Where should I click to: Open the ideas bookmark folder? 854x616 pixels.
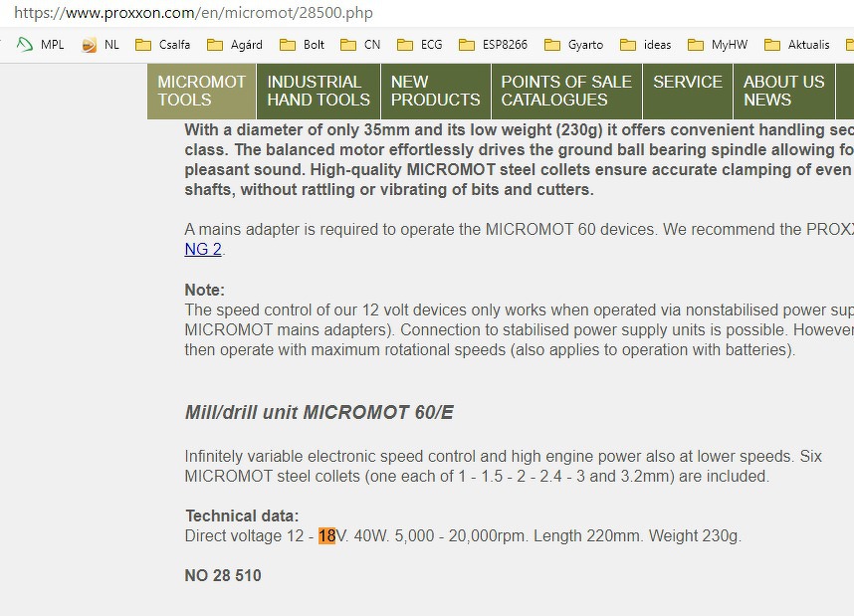pos(645,45)
